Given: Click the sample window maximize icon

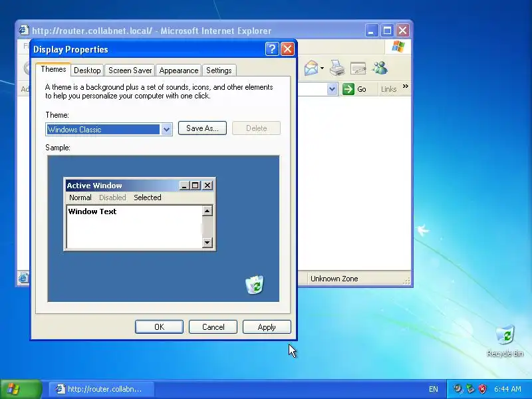Looking at the screenshot, I should (x=195, y=186).
